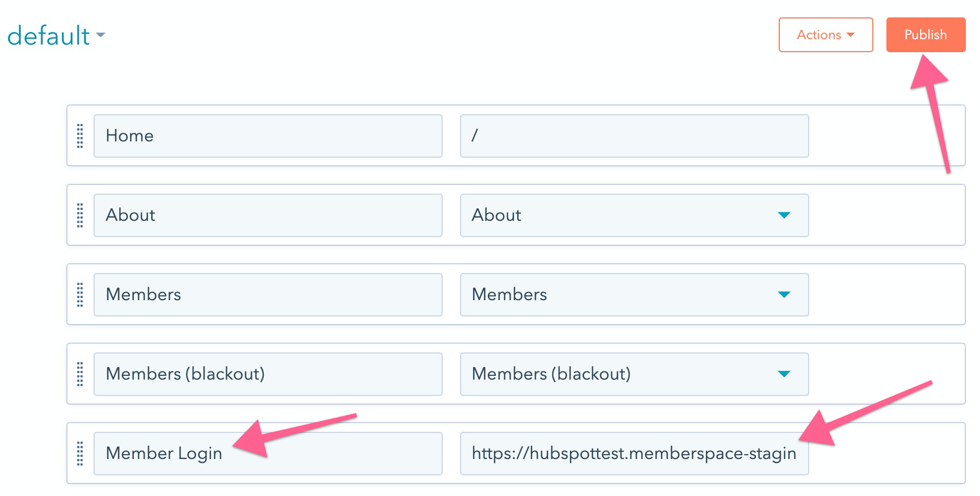The image size is (980, 496).
Task: Click the drag handle for Members (blackout)
Action: point(80,374)
